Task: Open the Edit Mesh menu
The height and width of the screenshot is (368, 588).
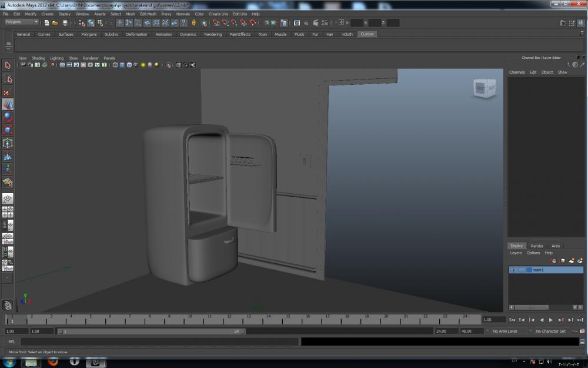Action: (148, 14)
